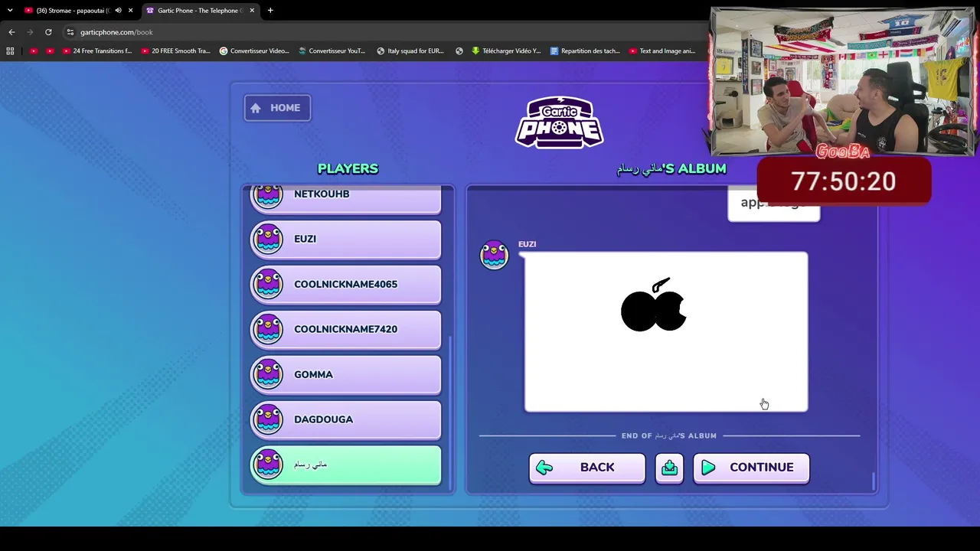Click the CONTINUE button
This screenshot has height=551, width=980.
(x=751, y=468)
